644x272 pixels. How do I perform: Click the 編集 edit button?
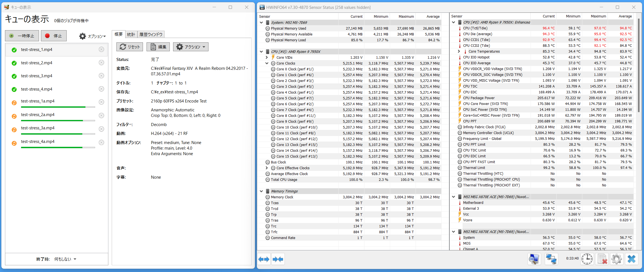point(158,47)
